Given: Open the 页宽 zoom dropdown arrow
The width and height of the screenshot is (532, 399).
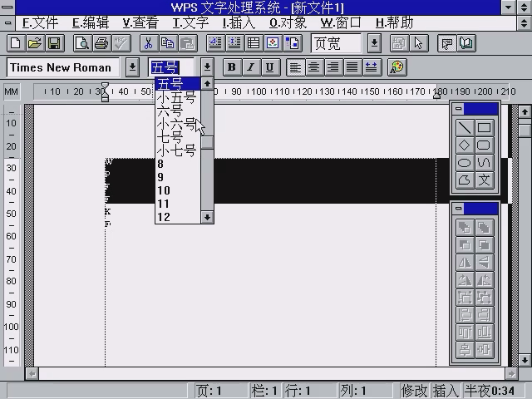Looking at the screenshot, I should coord(375,43).
